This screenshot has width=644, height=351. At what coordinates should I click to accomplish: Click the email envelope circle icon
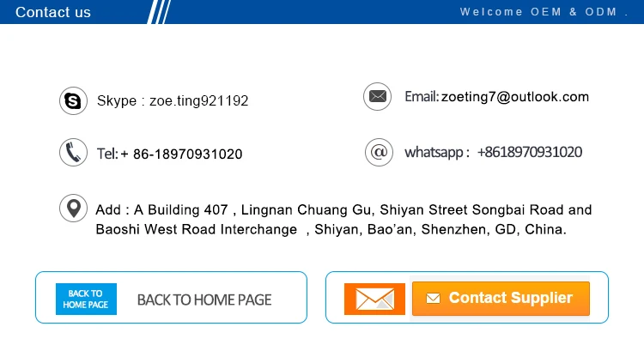click(378, 97)
